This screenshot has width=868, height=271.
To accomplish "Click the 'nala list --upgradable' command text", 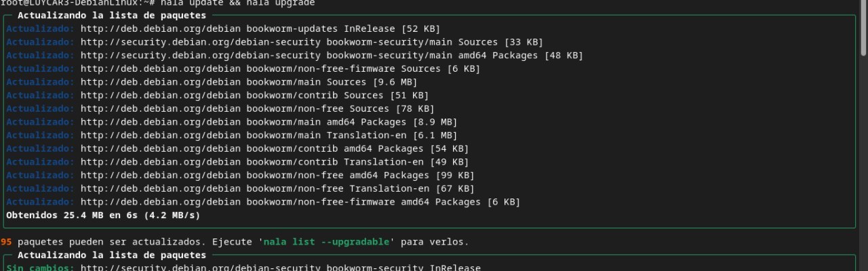I will click(327, 242).
